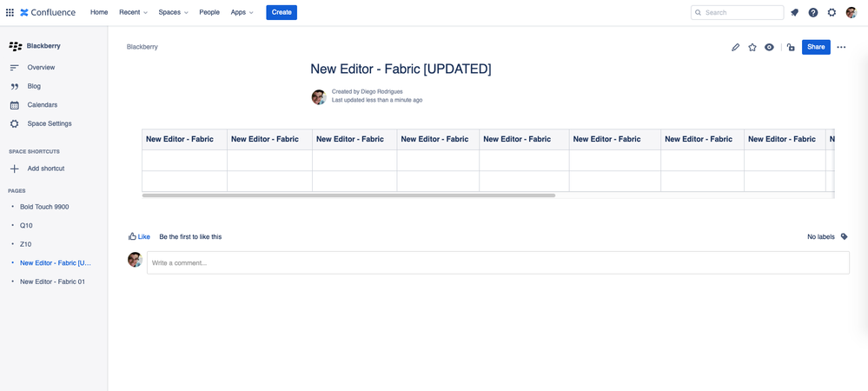Click the Share button
The height and width of the screenshot is (391, 868).
816,47
